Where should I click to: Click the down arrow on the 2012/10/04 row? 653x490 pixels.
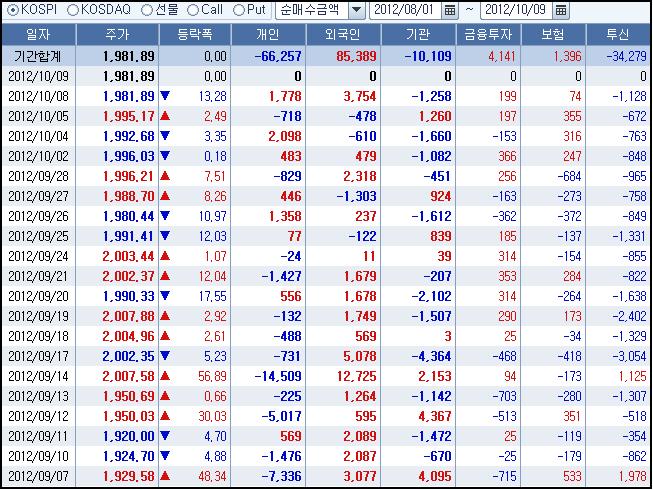click(165, 136)
